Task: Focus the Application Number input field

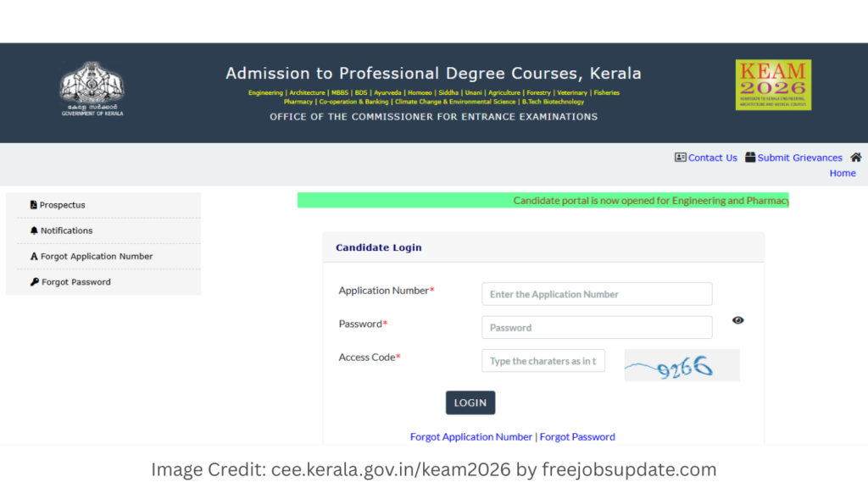Action: click(x=597, y=294)
